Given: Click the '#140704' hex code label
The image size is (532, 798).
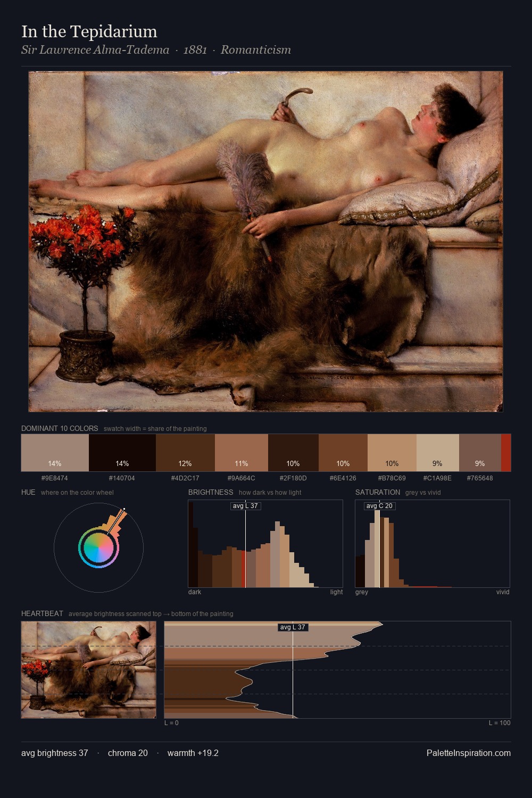Looking at the screenshot, I should point(122,478).
